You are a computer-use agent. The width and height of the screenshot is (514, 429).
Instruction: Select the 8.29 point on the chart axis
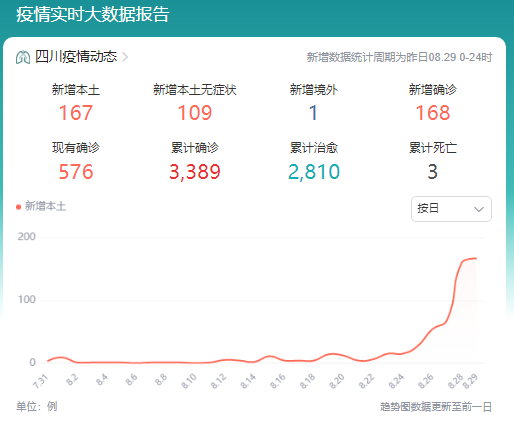pyautogui.click(x=471, y=381)
